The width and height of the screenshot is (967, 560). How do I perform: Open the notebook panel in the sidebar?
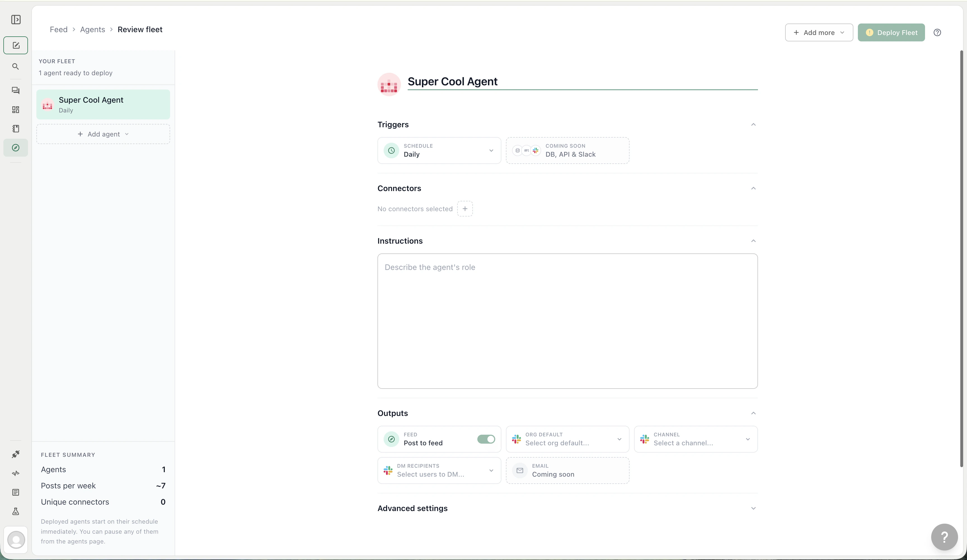(x=15, y=128)
